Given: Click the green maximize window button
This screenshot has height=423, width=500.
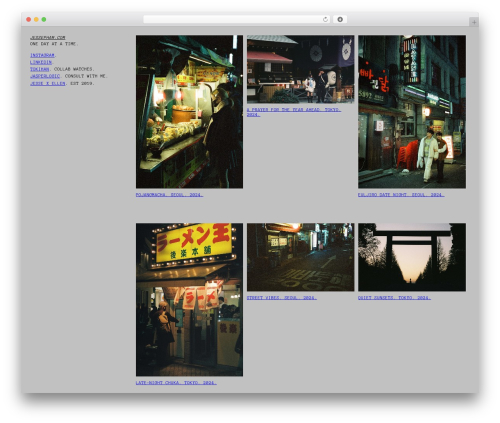Looking at the screenshot, I should (x=44, y=19).
